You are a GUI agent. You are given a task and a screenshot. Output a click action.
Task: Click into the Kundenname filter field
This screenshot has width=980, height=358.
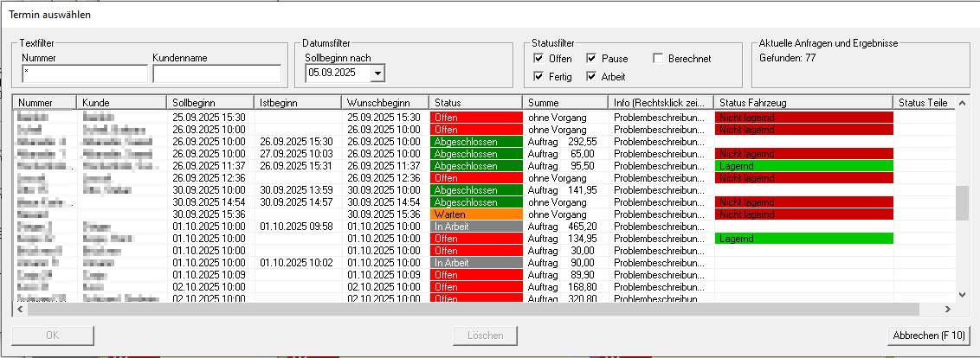[216, 74]
